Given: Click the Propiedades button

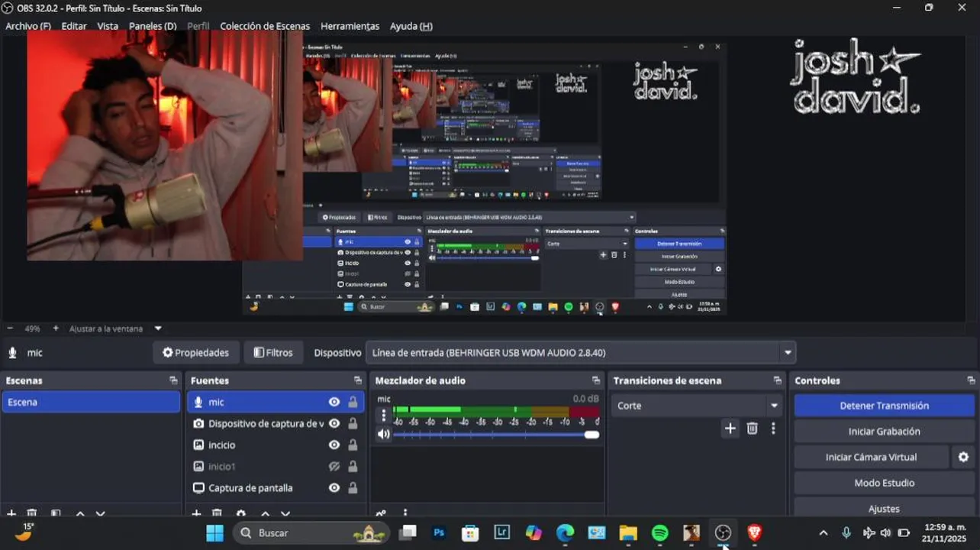Looking at the screenshot, I should [196, 353].
